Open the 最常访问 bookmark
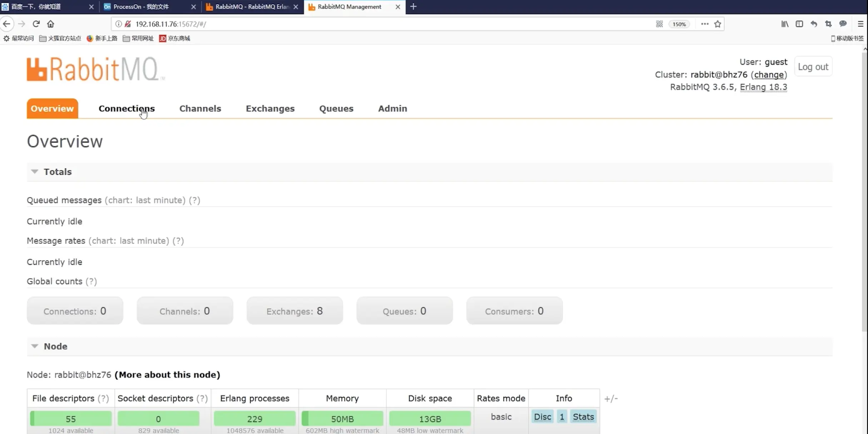This screenshot has height=434, width=868. coord(19,38)
